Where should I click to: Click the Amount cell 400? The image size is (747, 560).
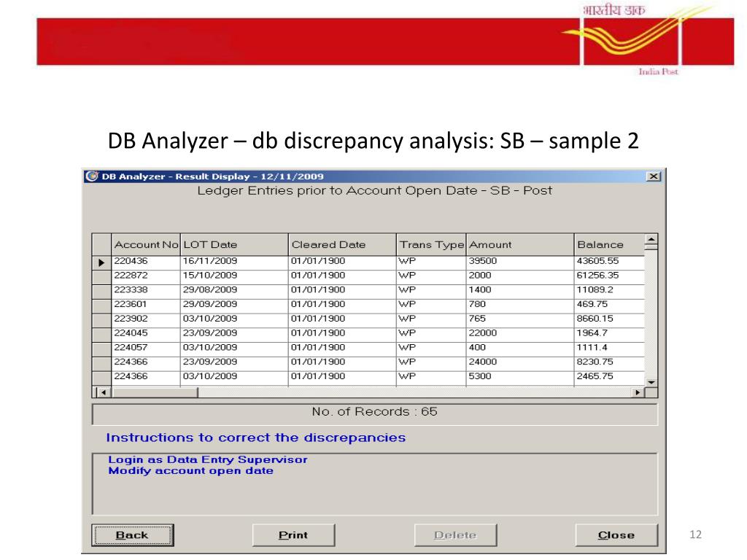pyautogui.click(x=520, y=348)
